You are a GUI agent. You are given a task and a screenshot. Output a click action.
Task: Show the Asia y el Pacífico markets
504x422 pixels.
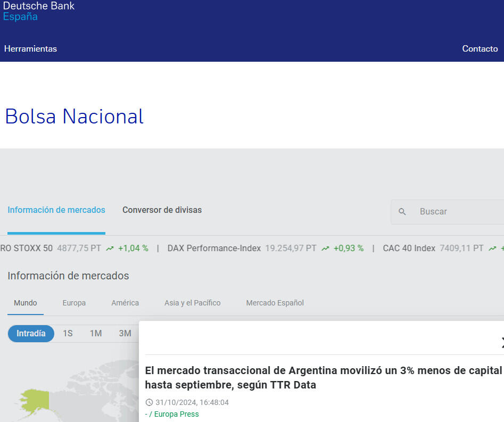click(x=192, y=303)
